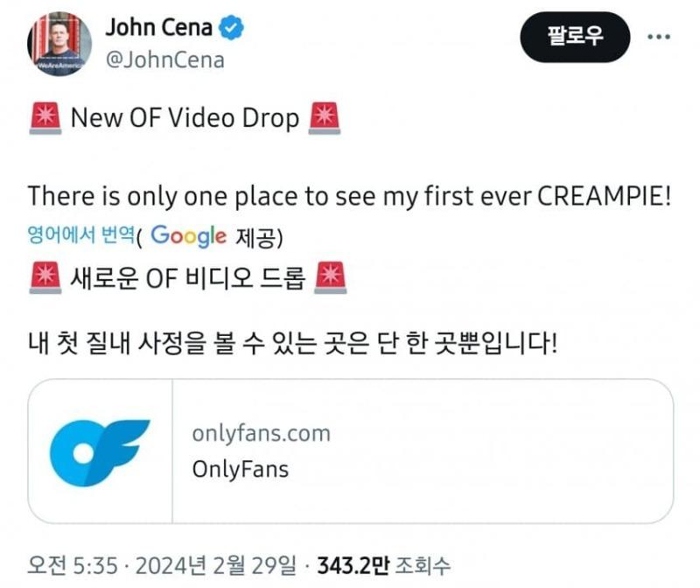700x588 pixels.
Task: Click the OnlyFans card title
Action: pos(240,469)
